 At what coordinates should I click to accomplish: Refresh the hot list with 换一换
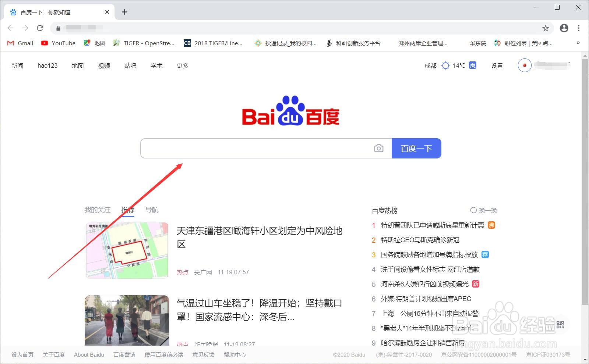484,210
